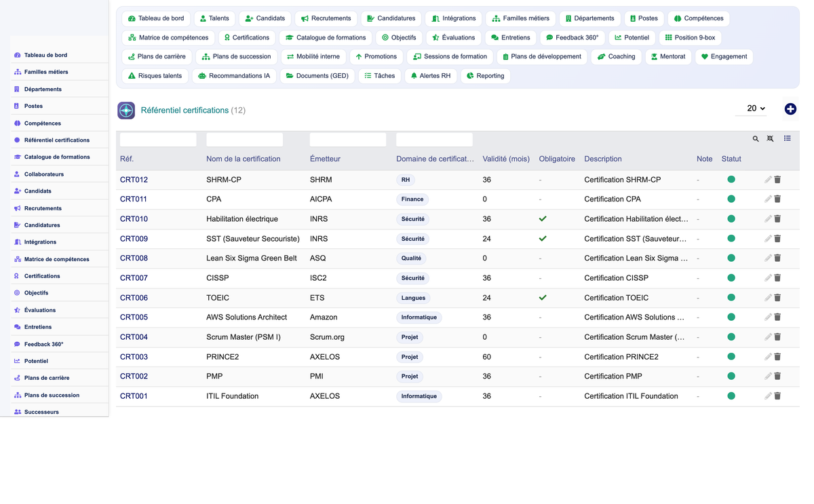Click the clear search filter icon
The image size is (814, 504).
(770, 139)
